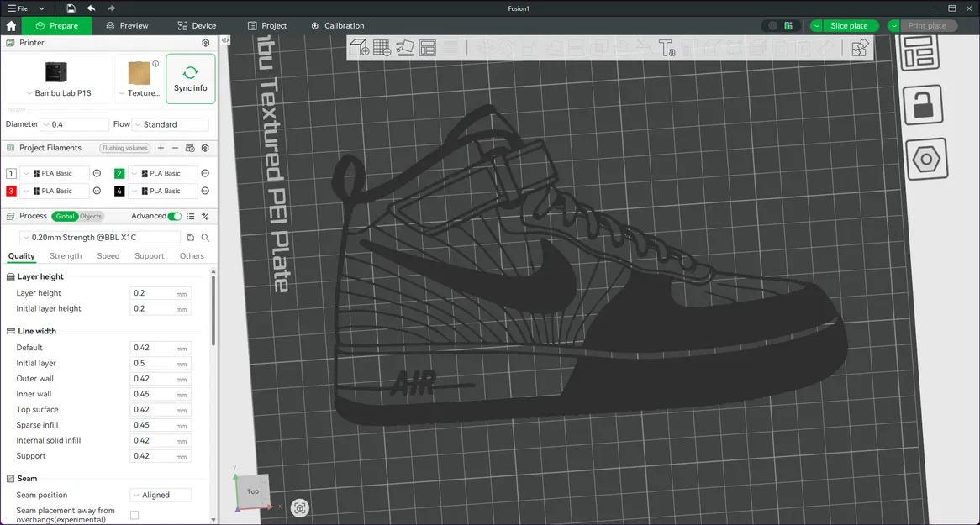Switch Process scope from Global to Objects

(89, 216)
